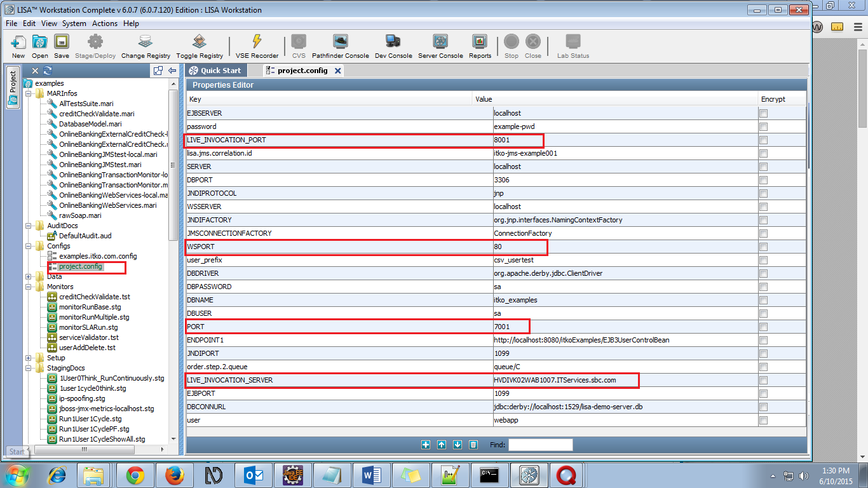Open the Reports tool
The height and width of the screenshot is (488, 868).
point(480,42)
